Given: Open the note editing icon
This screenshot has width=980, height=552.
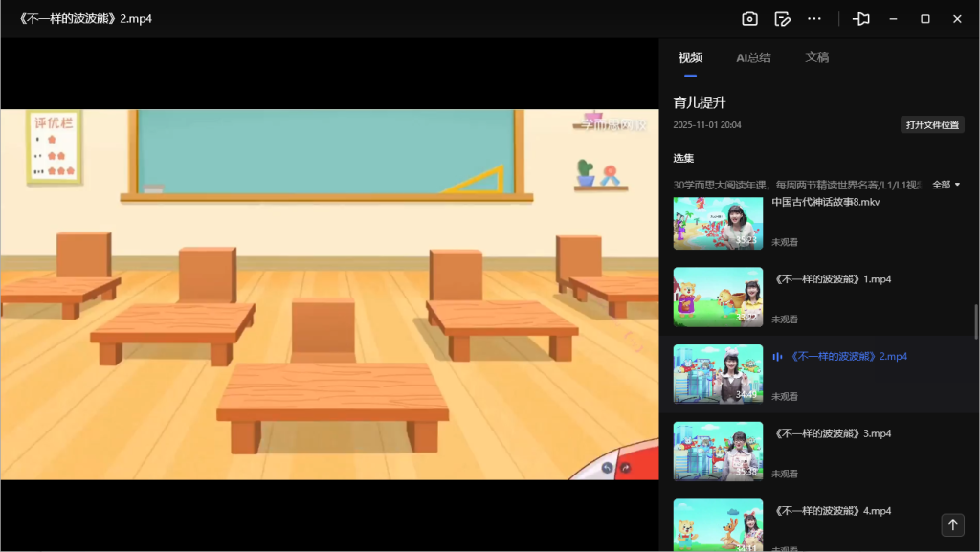Looking at the screenshot, I should tap(783, 19).
